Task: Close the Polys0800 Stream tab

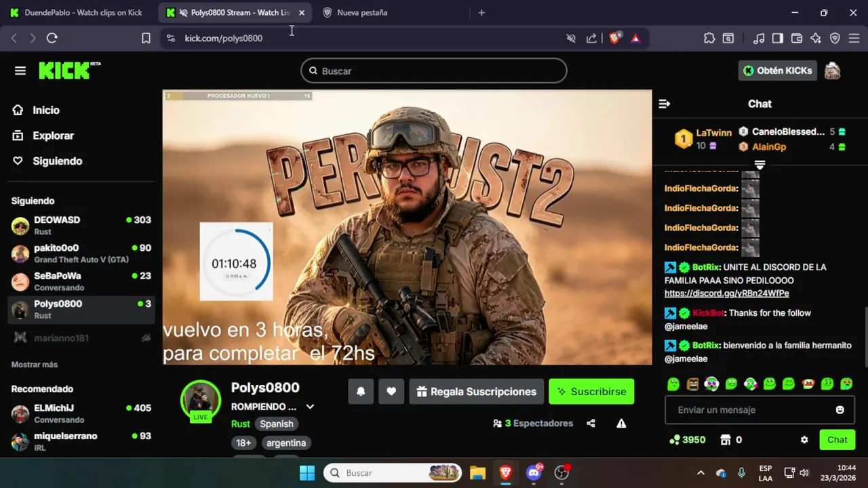Action: 302,12
